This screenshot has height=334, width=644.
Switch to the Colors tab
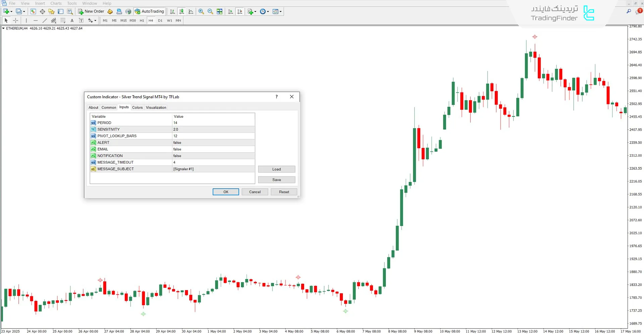pos(137,107)
